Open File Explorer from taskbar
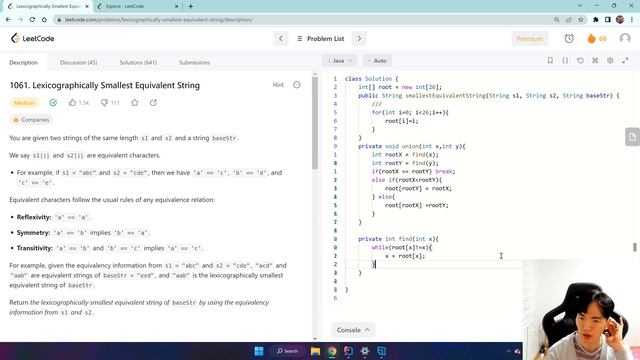 315,351
